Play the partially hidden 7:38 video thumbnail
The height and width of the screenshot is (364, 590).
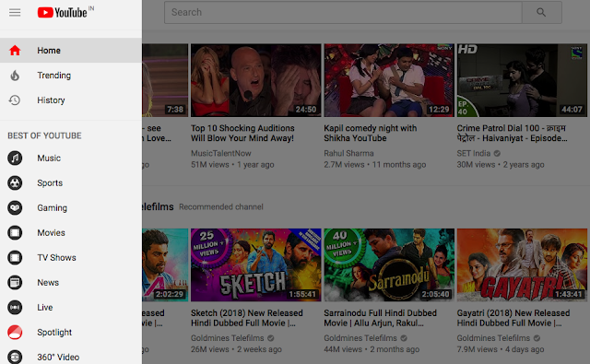165,80
